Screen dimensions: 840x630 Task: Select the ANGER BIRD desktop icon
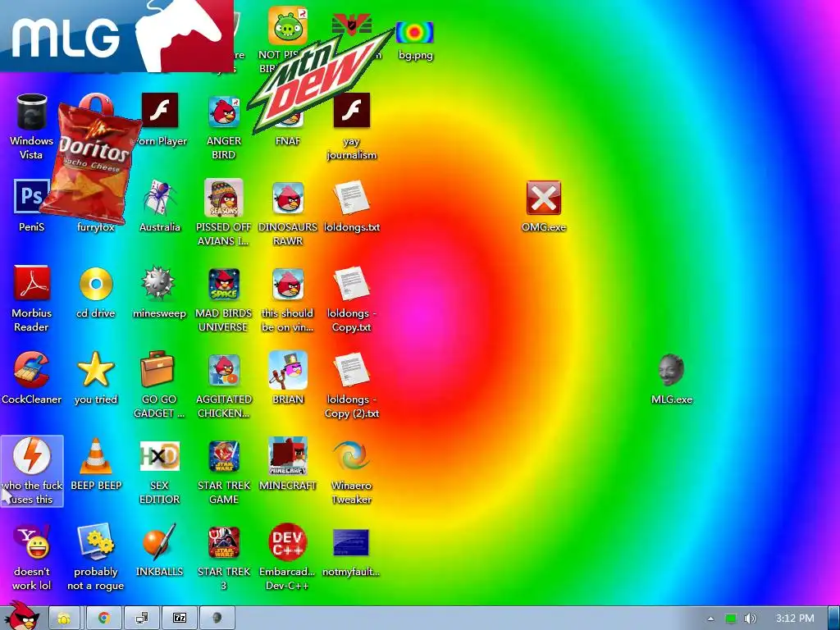(224, 112)
